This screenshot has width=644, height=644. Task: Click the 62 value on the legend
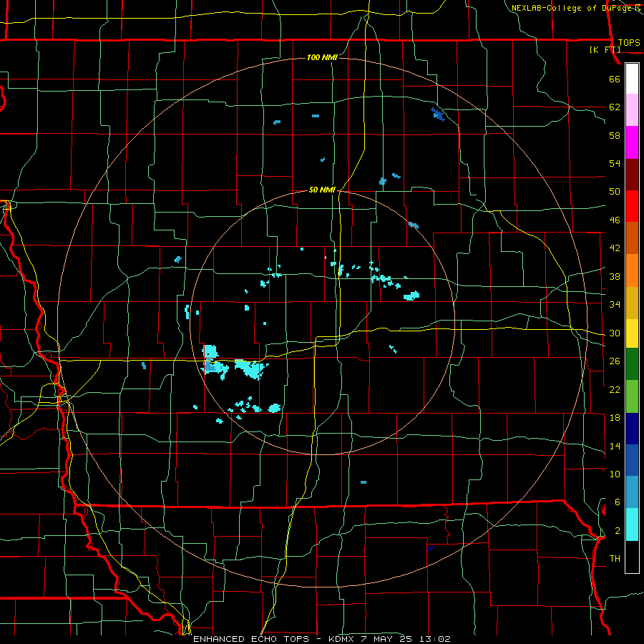[615, 107]
